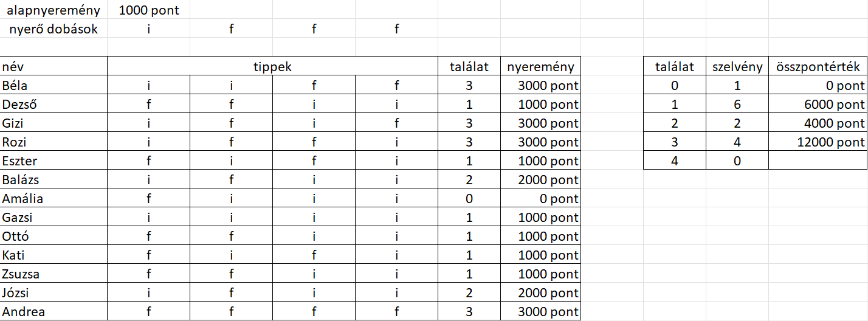Select the 12000 pont total cell
868x321 pixels.
(817, 142)
